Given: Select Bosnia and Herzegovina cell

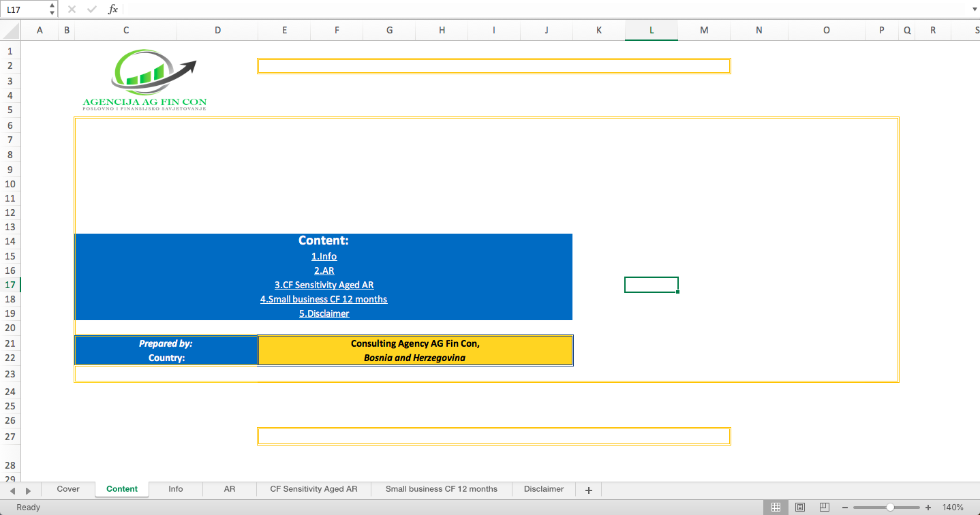Looking at the screenshot, I should point(415,358).
